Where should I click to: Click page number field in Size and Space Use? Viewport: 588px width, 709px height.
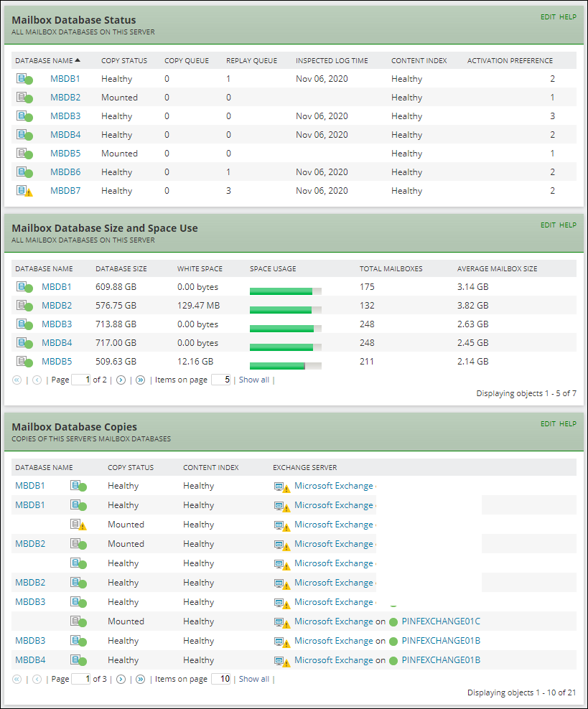click(x=81, y=380)
